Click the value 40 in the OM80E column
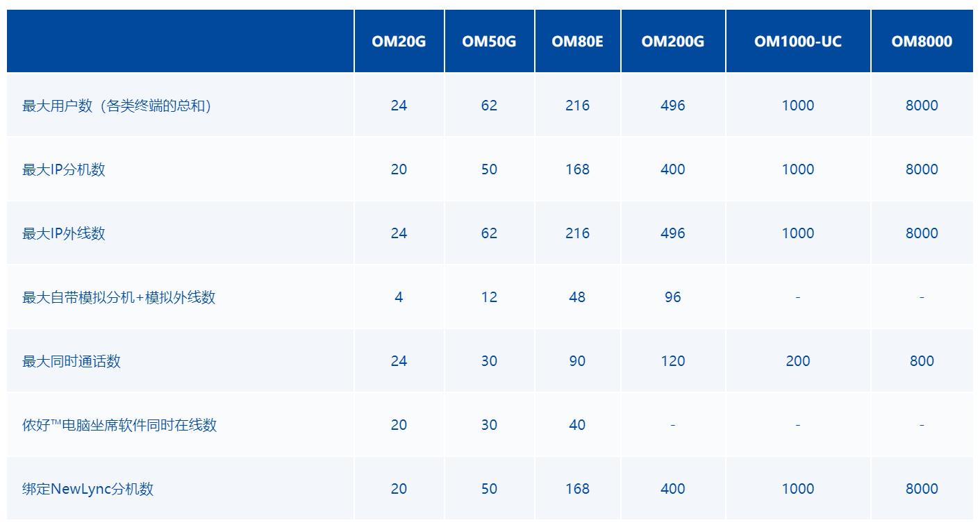Image resolution: width=980 pixels, height=525 pixels. pyautogui.click(x=577, y=425)
